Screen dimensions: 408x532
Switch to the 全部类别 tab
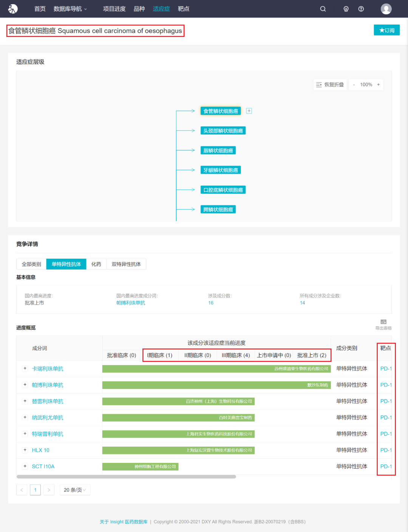pyautogui.click(x=31, y=264)
